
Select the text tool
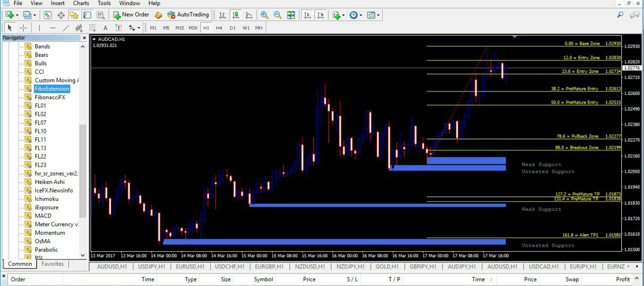tap(105, 28)
